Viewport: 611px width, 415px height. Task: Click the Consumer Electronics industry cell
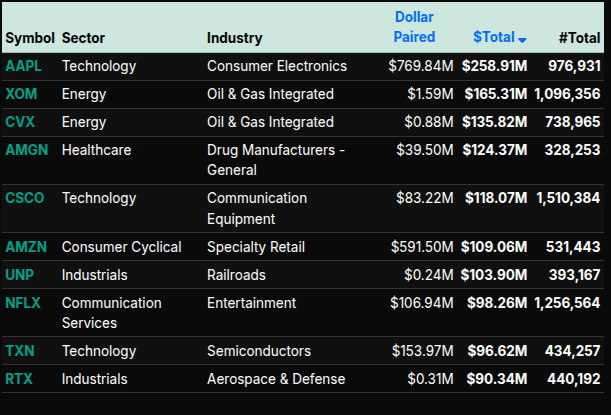(277, 66)
